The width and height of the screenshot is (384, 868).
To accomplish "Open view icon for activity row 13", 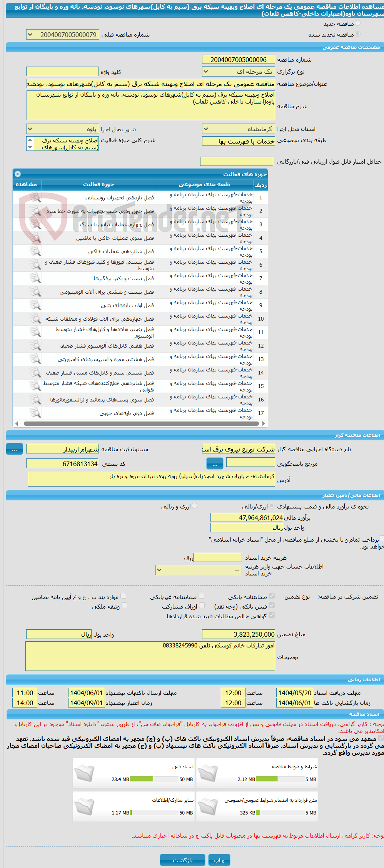I will coord(35,359).
